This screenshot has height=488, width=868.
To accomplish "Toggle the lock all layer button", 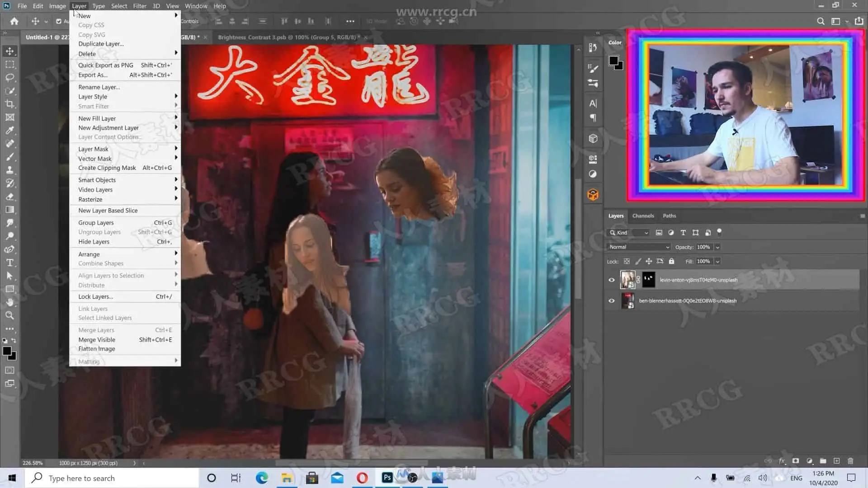I will pos(671,261).
